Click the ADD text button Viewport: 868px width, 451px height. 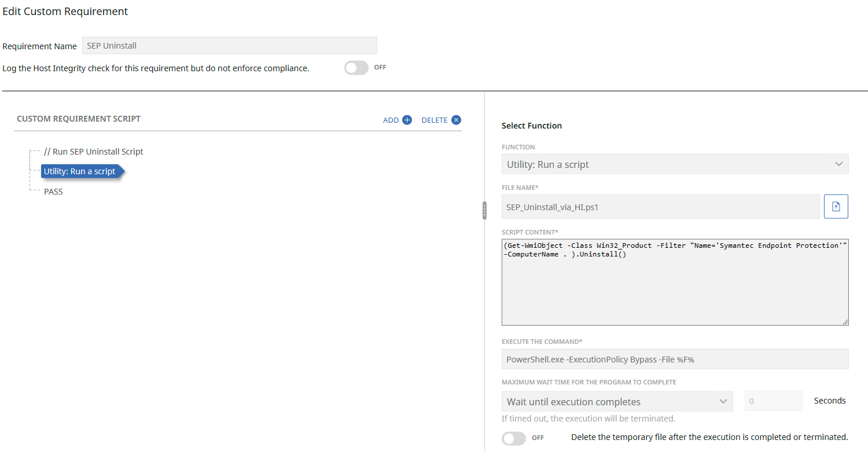point(391,120)
